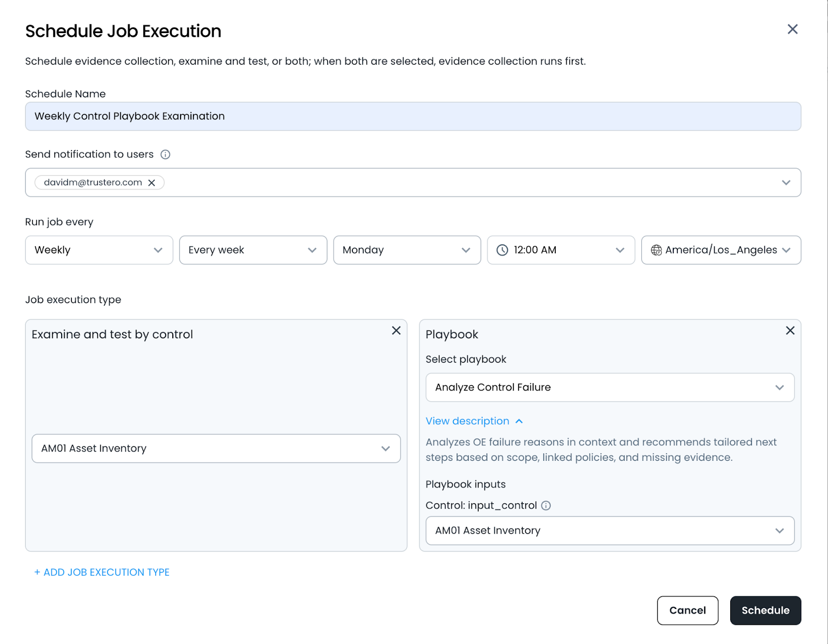Click the globe icon in timezone field

pos(656,250)
